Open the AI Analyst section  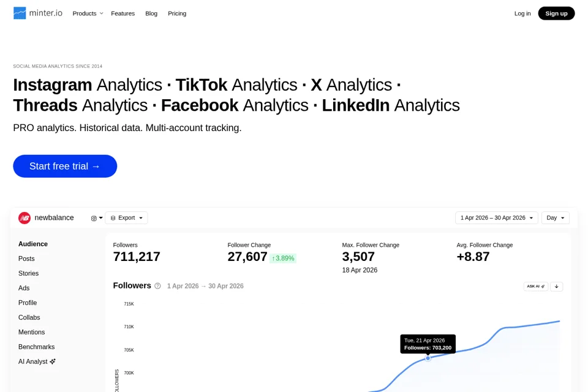[x=37, y=361]
